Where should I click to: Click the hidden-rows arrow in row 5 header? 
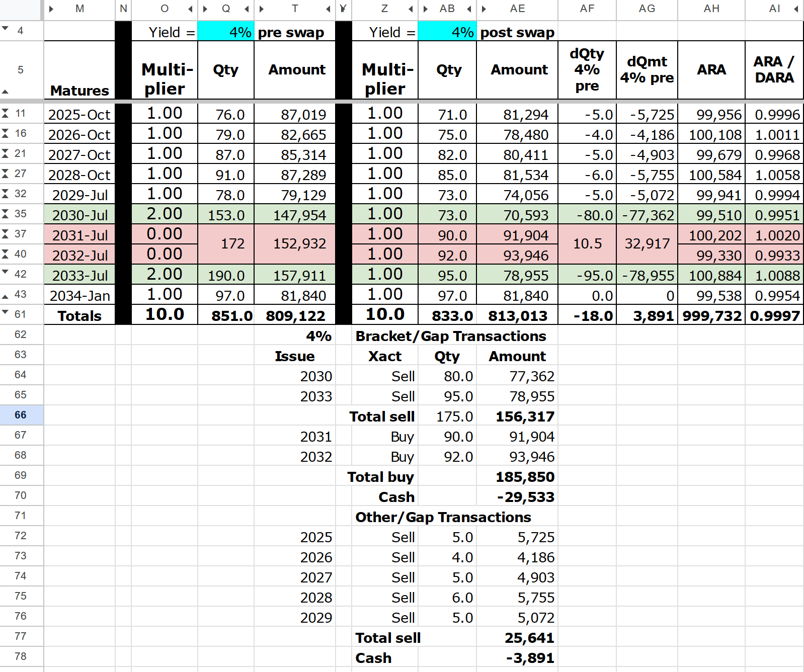coord(6,92)
